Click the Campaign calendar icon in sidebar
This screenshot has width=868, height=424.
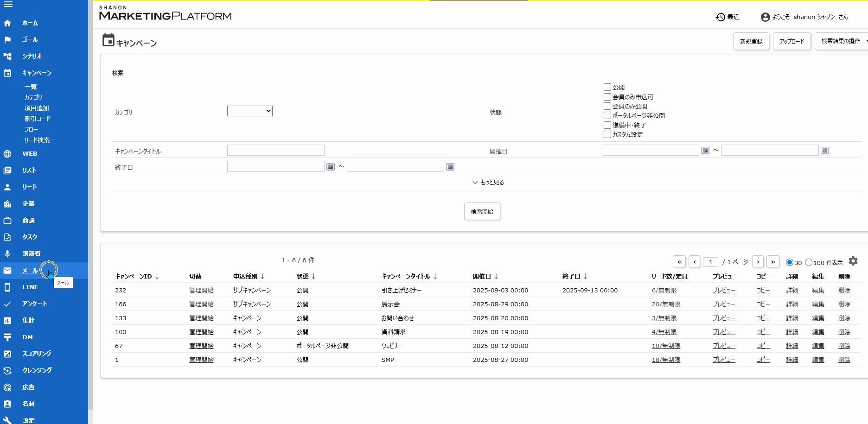7,73
